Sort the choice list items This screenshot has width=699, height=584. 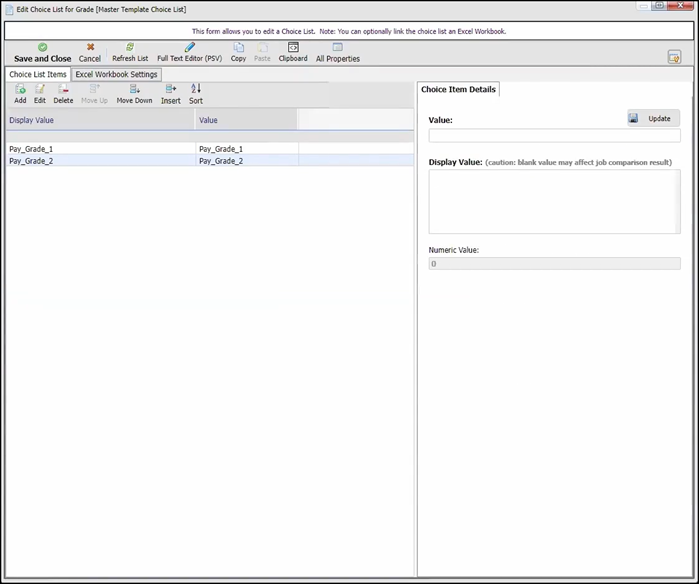[x=196, y=89]
